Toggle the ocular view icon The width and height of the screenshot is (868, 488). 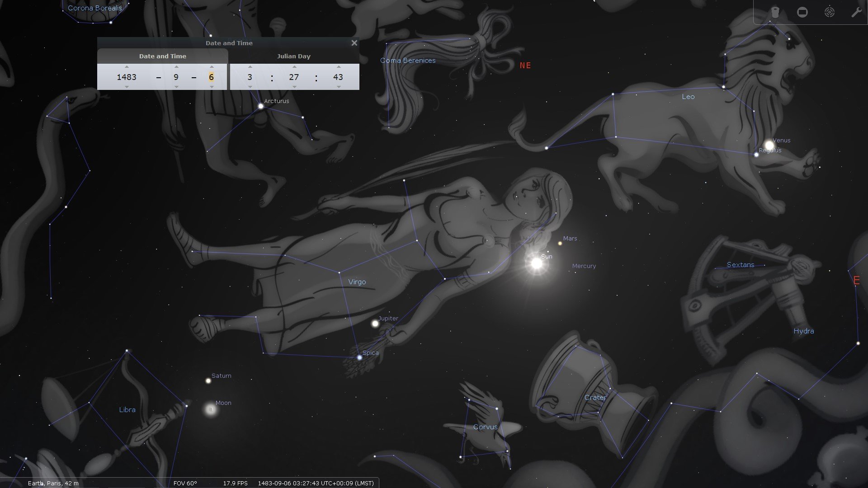click(775, 12)
